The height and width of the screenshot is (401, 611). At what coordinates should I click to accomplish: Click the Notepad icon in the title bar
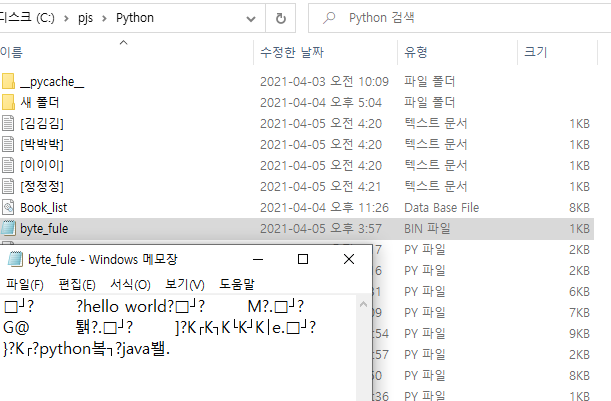click(15, 259)
